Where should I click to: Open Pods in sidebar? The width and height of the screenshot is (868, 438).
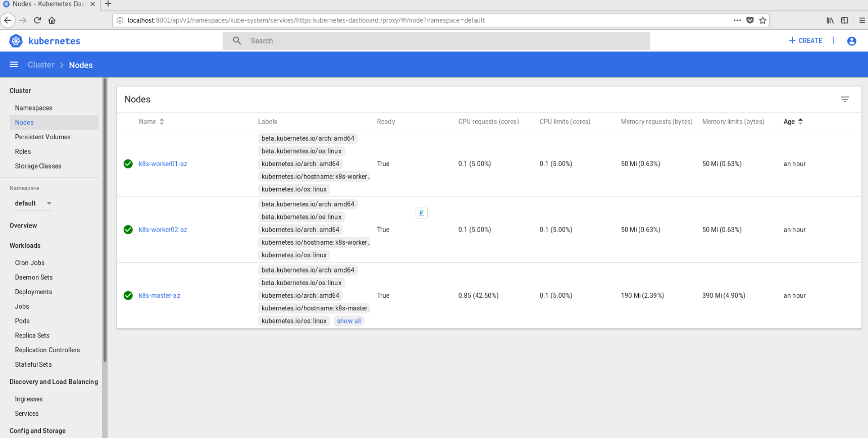click(22, 321)
